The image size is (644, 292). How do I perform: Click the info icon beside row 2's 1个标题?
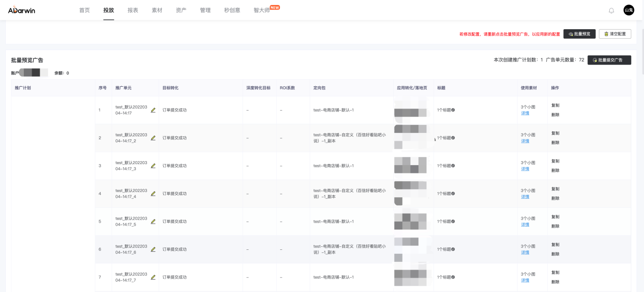point(453,138)
